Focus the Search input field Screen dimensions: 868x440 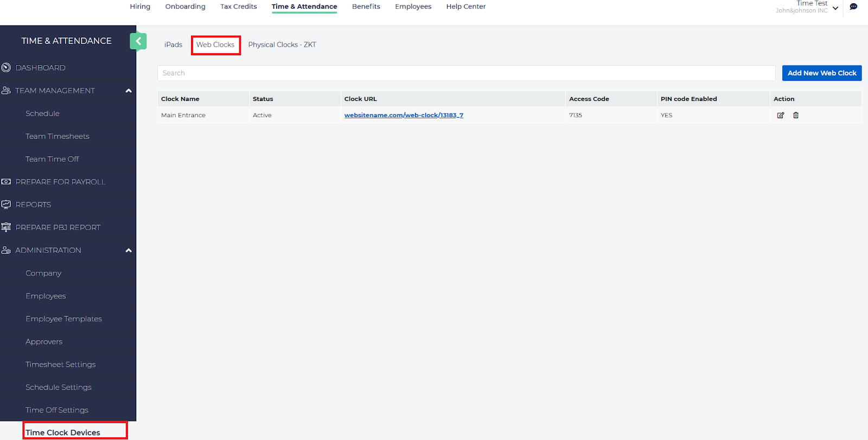(x=465, y=73)
